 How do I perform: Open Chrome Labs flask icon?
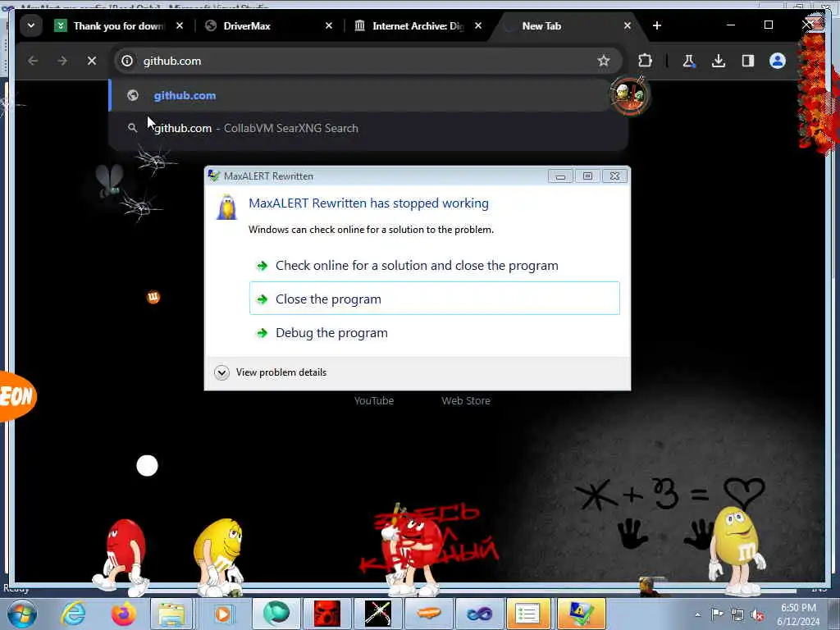point(689,61)
